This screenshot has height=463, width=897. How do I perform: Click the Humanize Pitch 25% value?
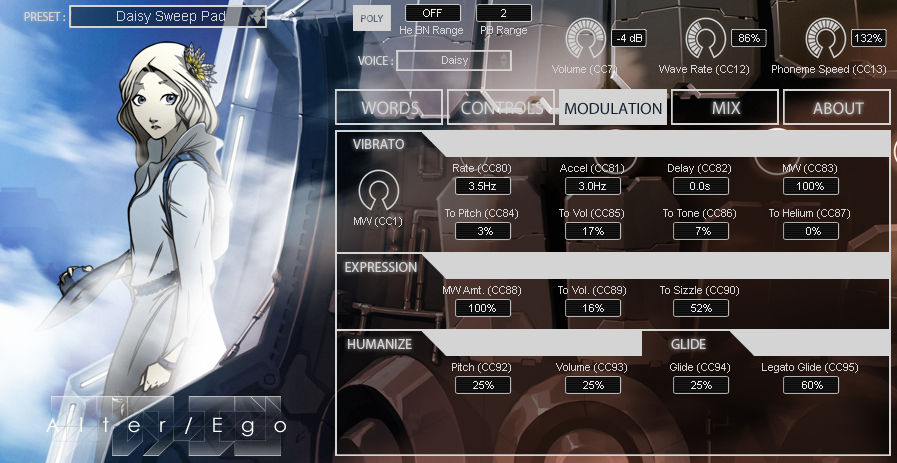pos(483,385)
